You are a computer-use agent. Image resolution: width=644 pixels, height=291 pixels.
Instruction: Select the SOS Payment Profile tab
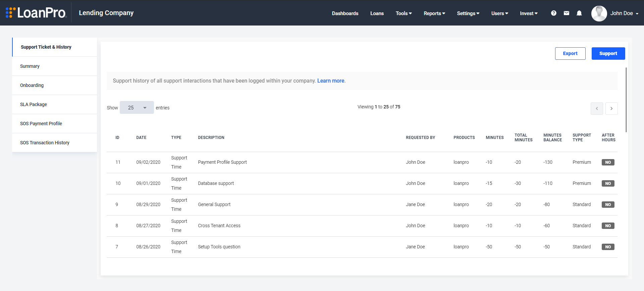click(x=55, y=124)
